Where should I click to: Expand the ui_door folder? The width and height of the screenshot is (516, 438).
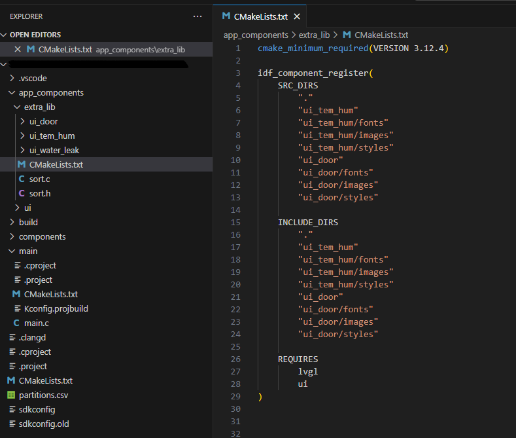pos(43,122)
